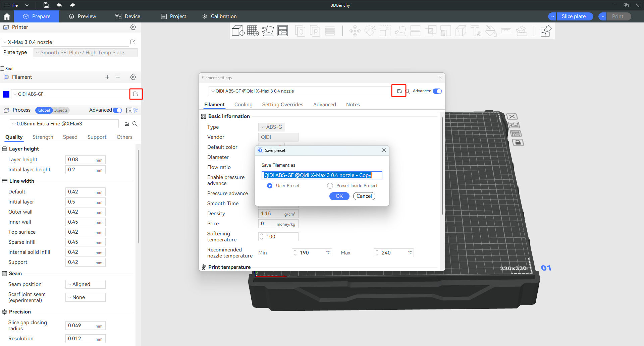This screenshot has height=346, width=644.
Task: Click the home icon
Action: pyautogui.click(x=7, y=16)
